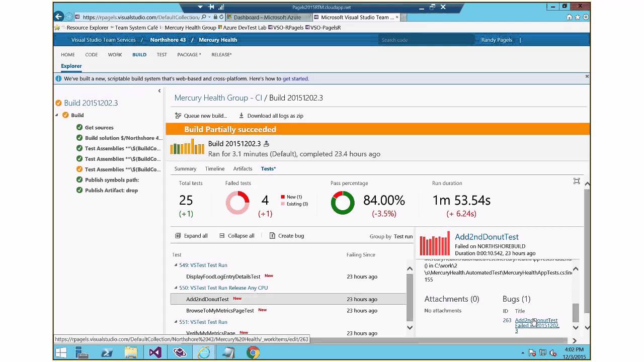Click the browser address bar
Image resolution: width=644 pixels, height=362 pixels.
coord(140,17)
